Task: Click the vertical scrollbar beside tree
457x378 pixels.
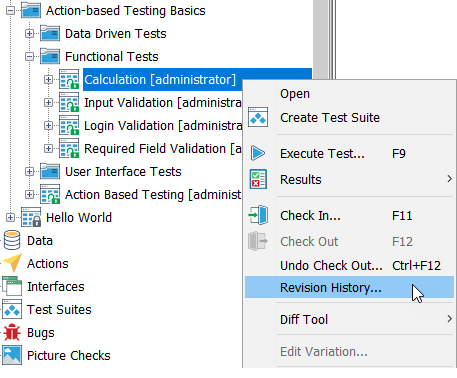Action: pyautogui.click(x=321, y=39)
